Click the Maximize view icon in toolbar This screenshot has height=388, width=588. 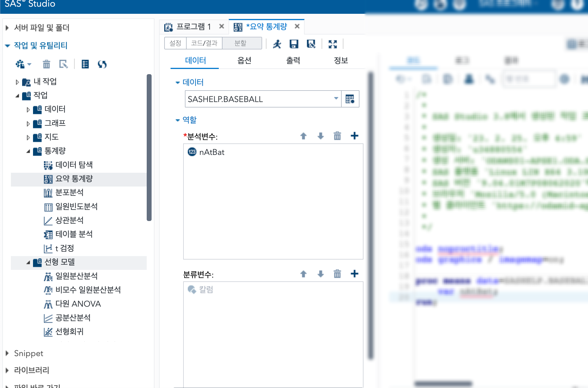(x=332, y=44)
